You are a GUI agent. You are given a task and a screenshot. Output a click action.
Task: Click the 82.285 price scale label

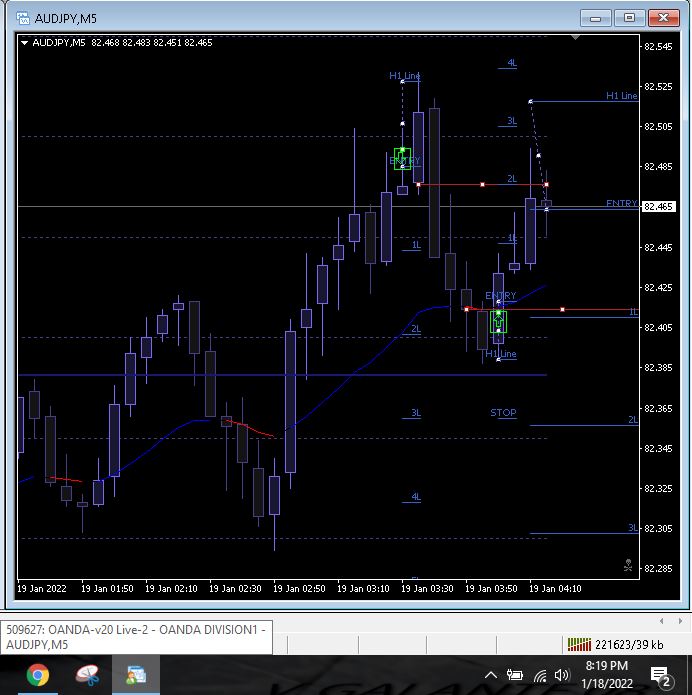[x=658, y=568]
